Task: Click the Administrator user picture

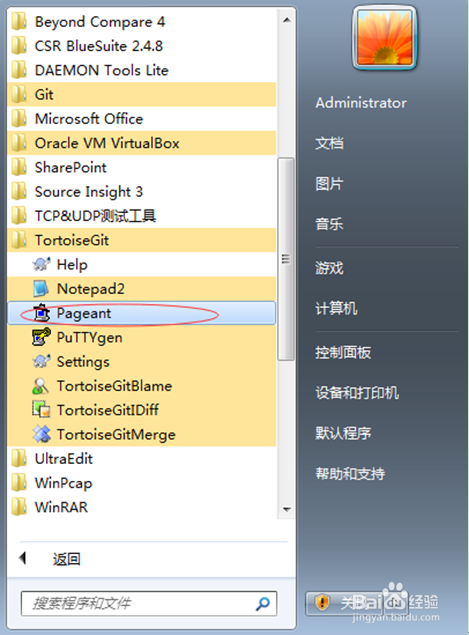Action: (x=384, y=38)
